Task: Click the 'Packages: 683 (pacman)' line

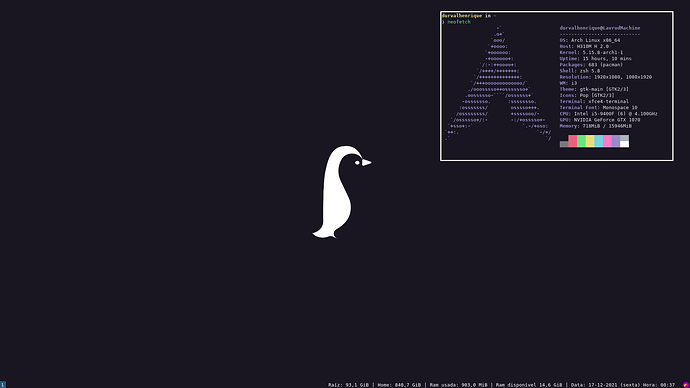Action: 591,65
